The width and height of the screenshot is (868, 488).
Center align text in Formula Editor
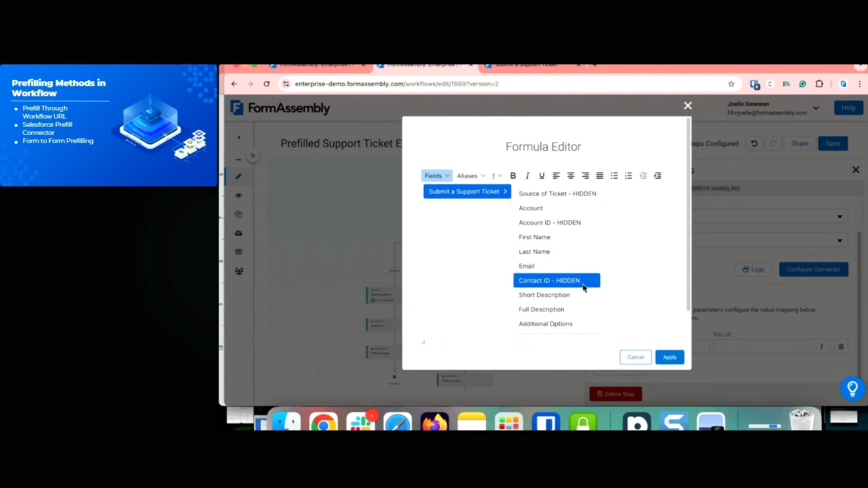(x=571, y=176)
